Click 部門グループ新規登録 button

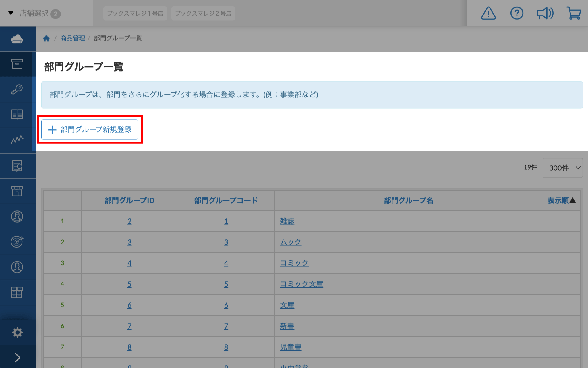90,130
